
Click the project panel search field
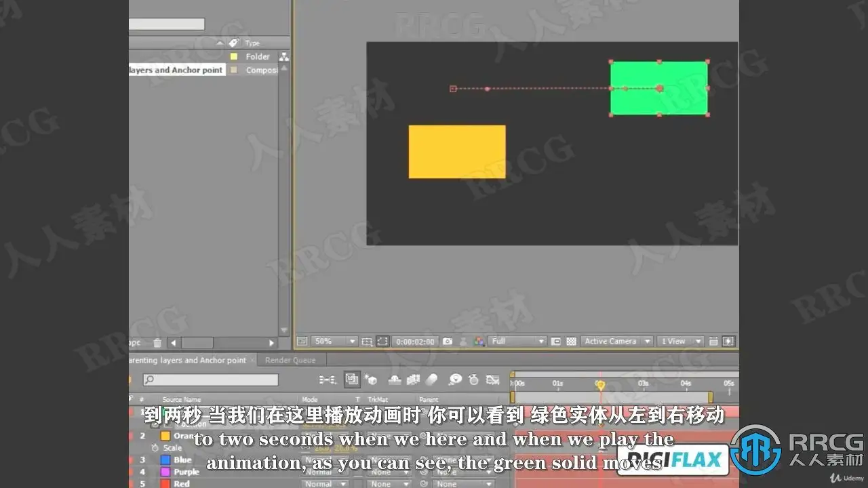click(167, 24)
